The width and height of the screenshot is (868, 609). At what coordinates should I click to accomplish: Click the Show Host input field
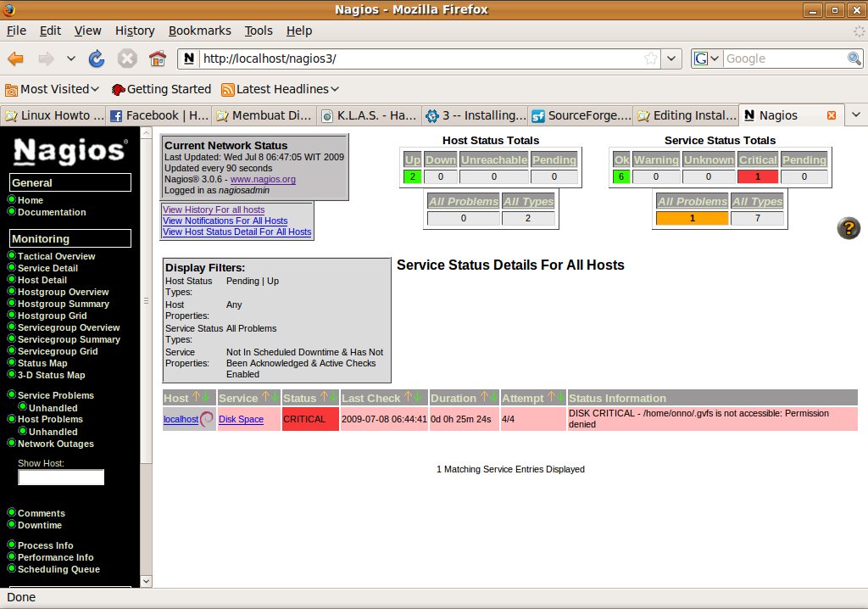click(61, 478)
